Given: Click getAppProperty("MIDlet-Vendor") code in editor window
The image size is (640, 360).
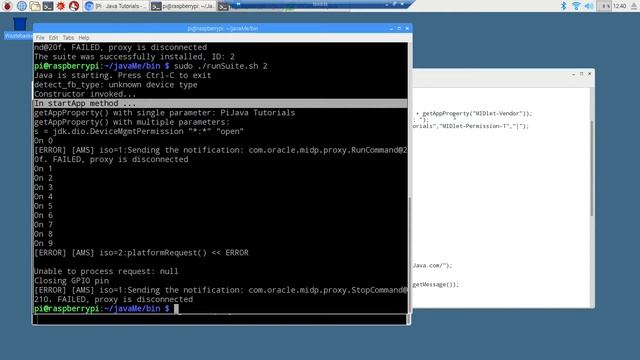Looking at the screenshot, I should [477, 113].
